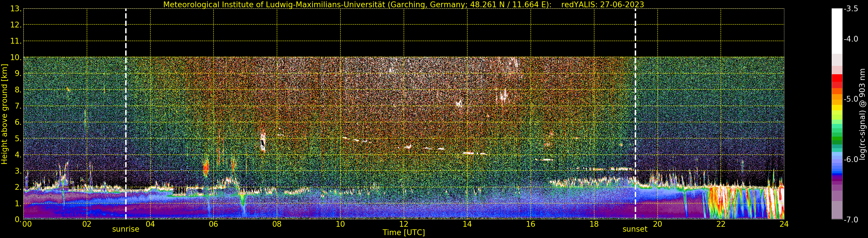Click the height axis tick '7.'

pos(18,106)
